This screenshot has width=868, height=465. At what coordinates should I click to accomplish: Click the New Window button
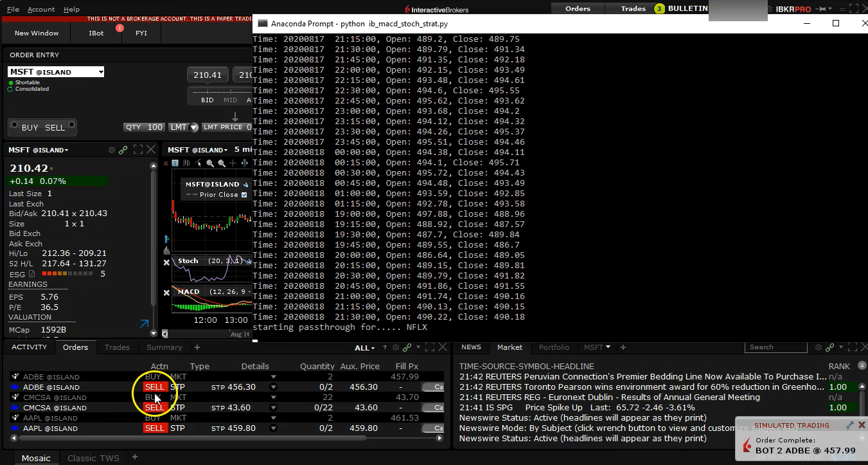click(x=37, y=33)
